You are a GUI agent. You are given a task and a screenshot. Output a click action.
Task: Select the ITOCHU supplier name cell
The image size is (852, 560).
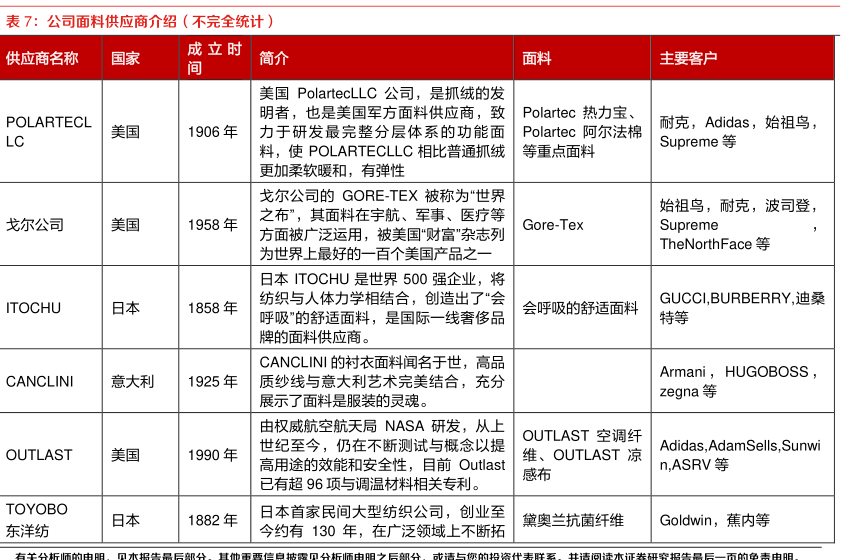pyautogui.click(x=33, y=308)
